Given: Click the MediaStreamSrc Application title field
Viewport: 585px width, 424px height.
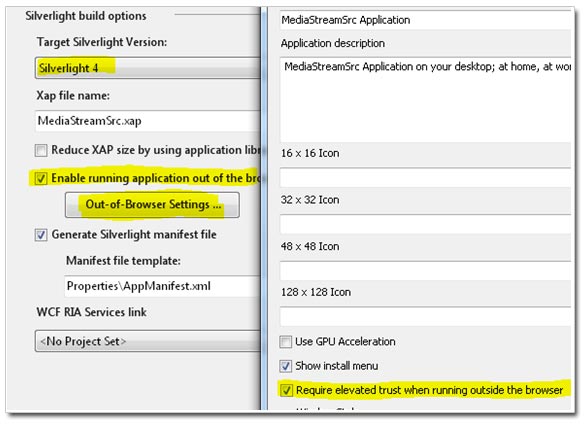Looking at the screenshot, I should (425, 20).
